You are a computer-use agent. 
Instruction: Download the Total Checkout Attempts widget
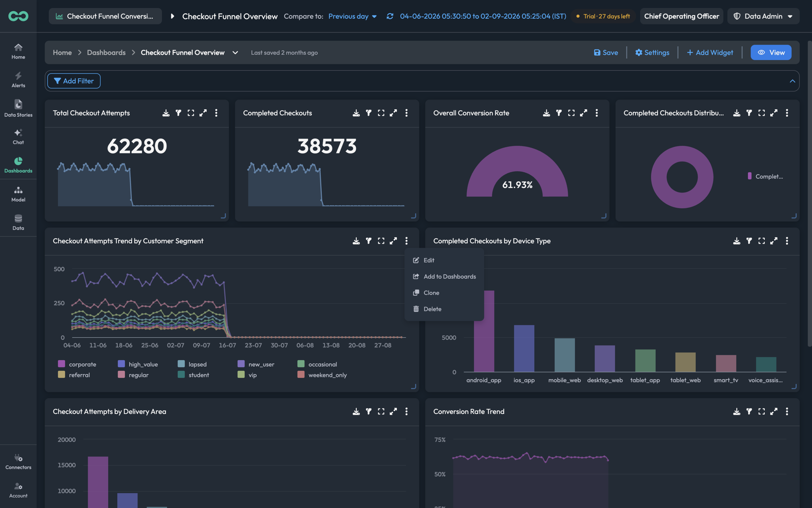coord(166,113)
